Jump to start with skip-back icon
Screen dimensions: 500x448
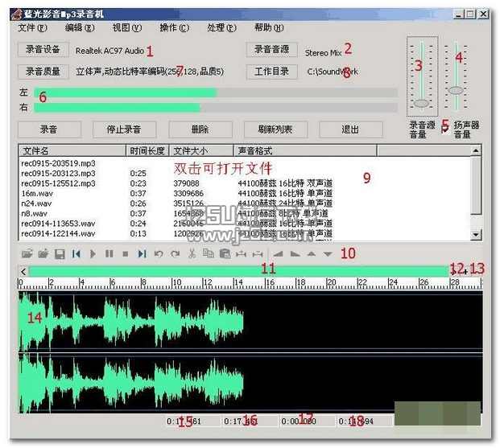coord(76,254)
